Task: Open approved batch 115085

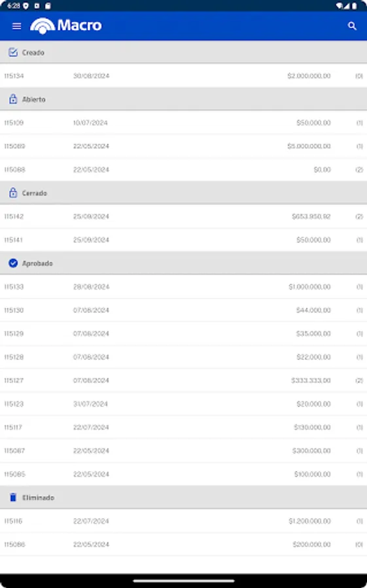Action: pyautogui.click(x=183, y=474)
